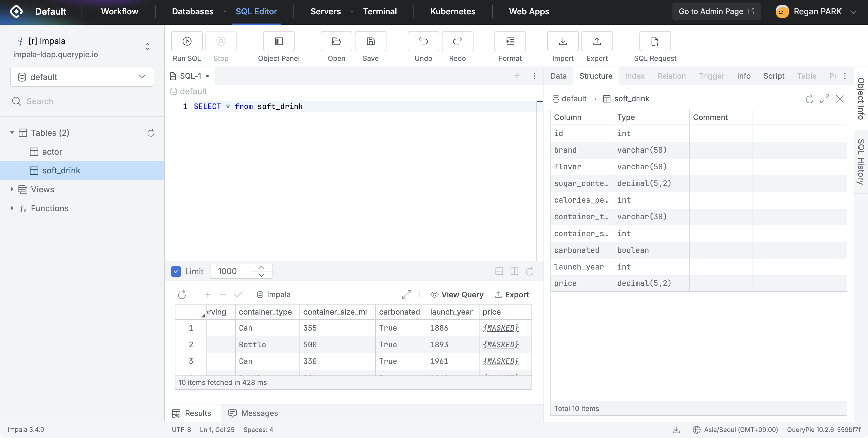The height and width of the screenshot is (438, 868).
Task: Expand the results grid to fullscreen
Action: coord(407,294)
